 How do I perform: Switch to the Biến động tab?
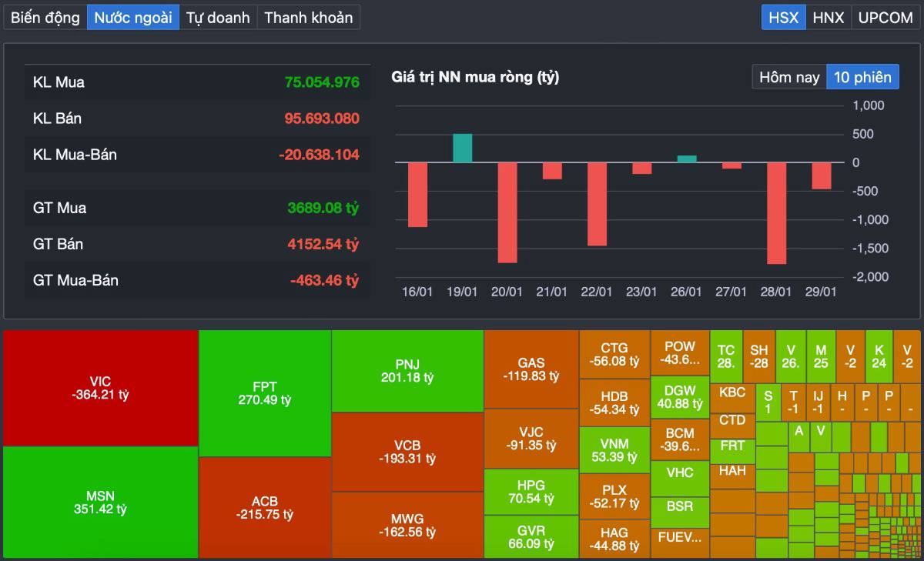44,17
